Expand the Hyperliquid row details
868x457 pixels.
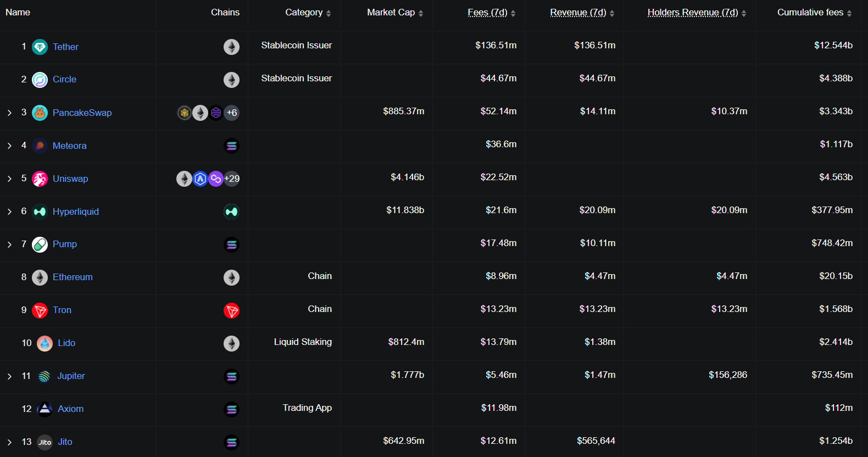click(x=9, y=212)
